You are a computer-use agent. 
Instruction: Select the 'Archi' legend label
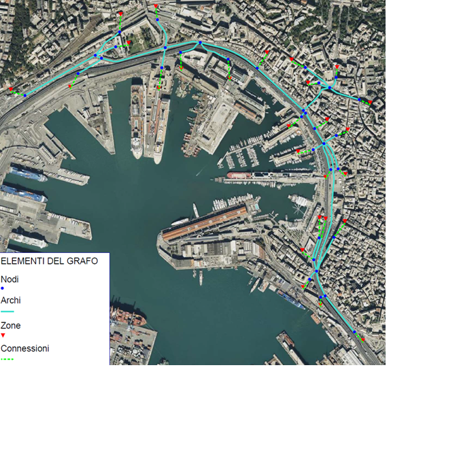(x=11, y=301)
